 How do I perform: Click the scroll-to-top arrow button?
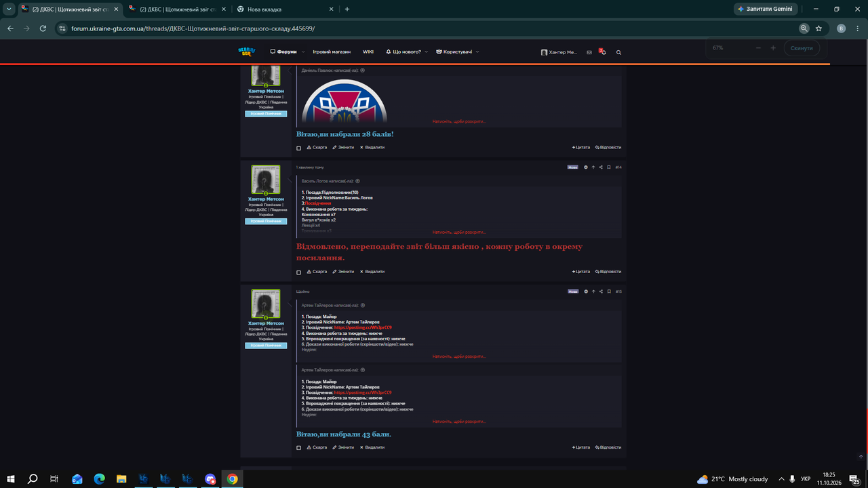[861, 457]
